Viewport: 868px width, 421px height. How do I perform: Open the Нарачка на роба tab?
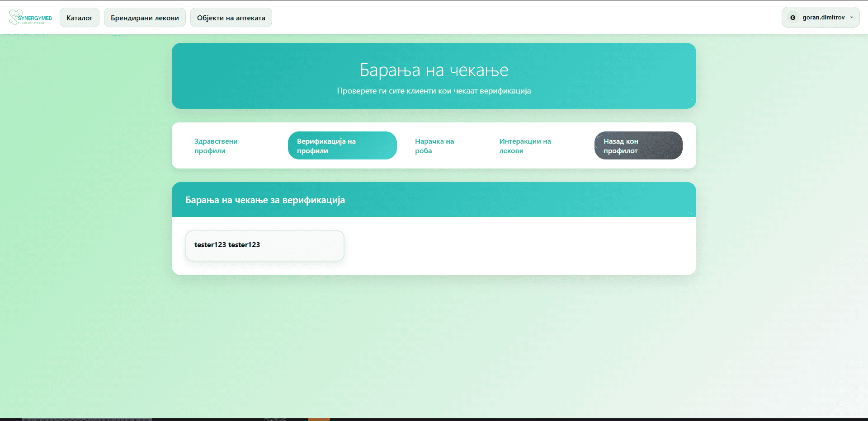[434, 146]
